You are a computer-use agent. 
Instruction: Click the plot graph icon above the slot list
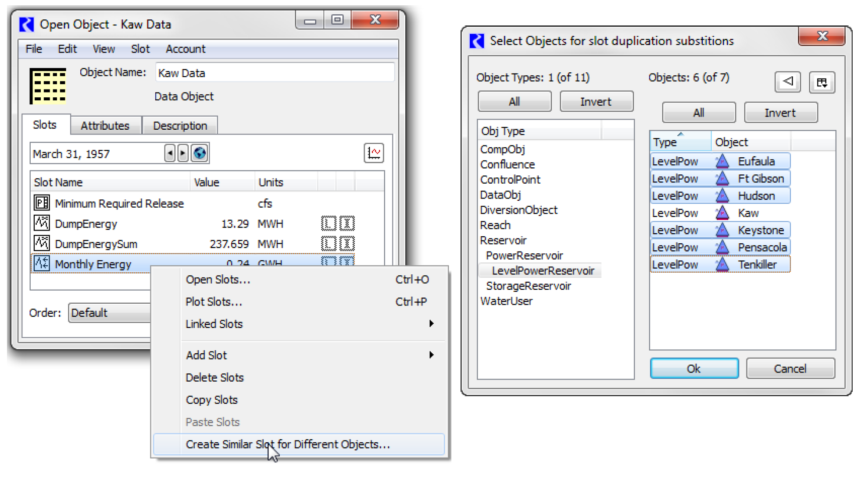374,153
